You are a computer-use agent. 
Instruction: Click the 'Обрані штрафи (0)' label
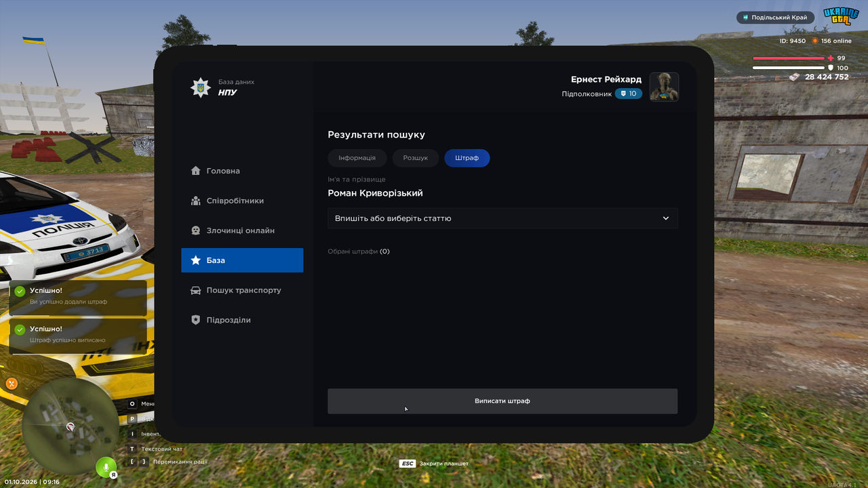359,251
